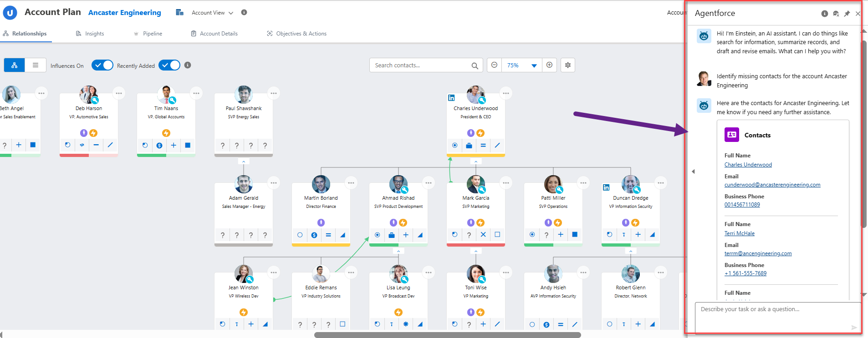Go to the Pipeline tab
Screen dimensions: 868x338
point(148,34)
